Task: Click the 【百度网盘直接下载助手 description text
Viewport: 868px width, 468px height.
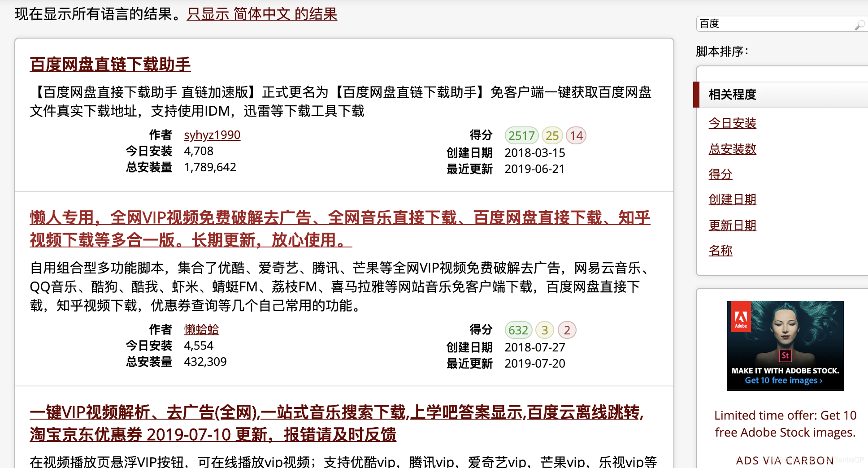Action: (341, 101)
